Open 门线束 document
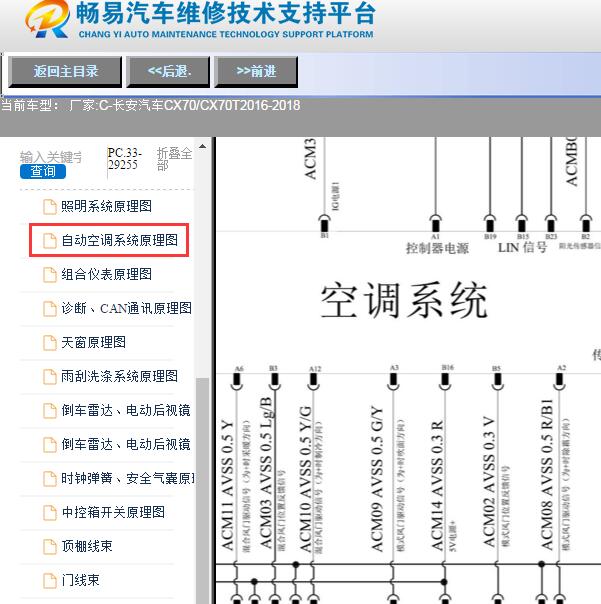The image size is (601, 604). pos(80,580)
